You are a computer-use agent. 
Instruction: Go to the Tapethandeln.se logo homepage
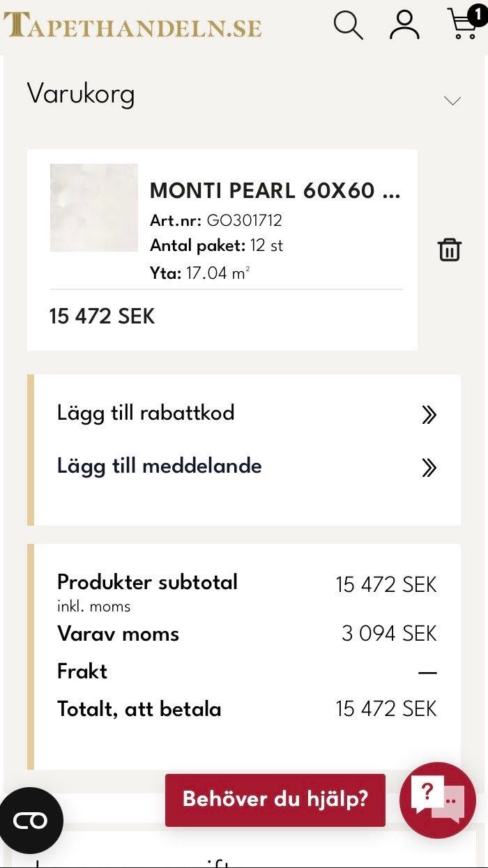(x=132, y=25)
